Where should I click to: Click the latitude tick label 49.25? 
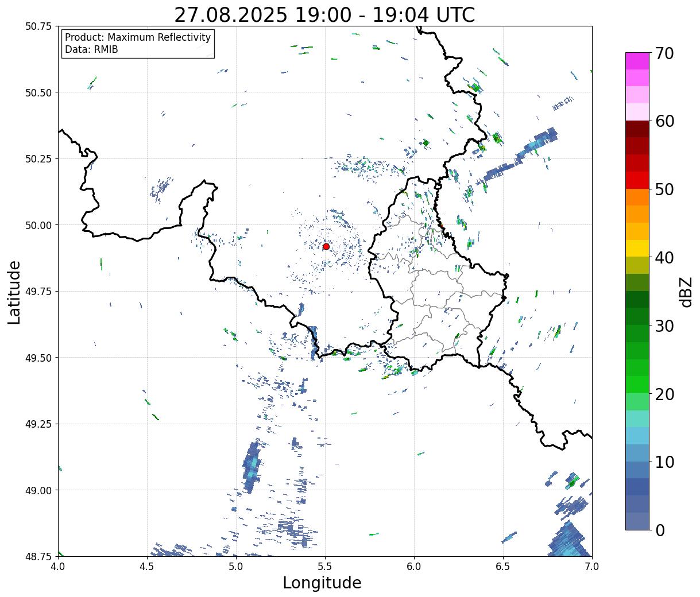(x=38, y=424)
